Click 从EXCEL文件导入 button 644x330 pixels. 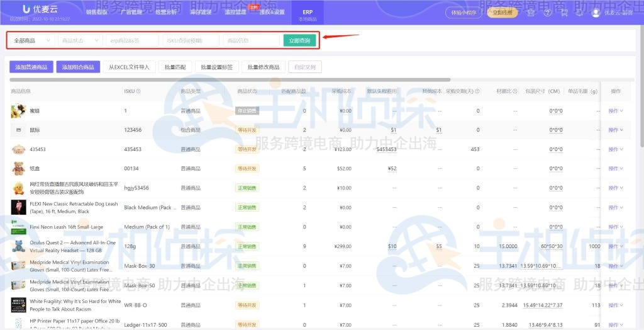click(x=129, y=67)
